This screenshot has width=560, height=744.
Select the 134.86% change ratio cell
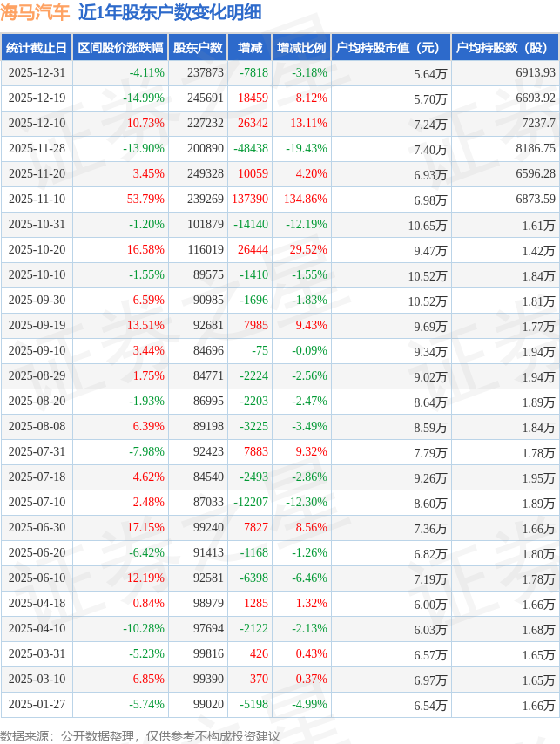pyautogui.click(x=305, y=200)
